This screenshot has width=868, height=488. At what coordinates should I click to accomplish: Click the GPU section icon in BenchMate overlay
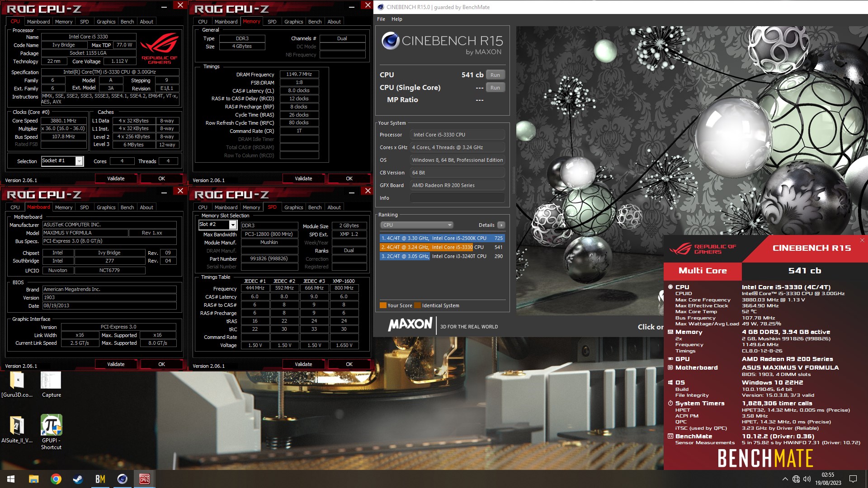[x=670, y=359]
